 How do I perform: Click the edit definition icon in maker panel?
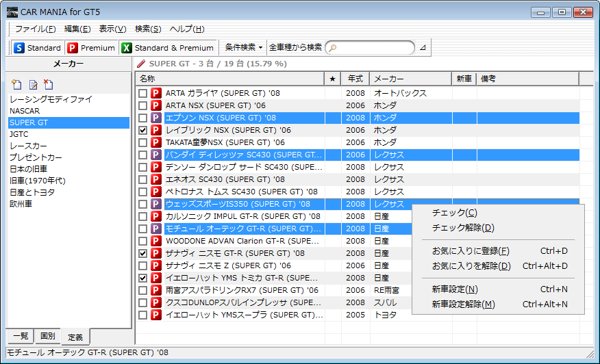(33, 85)
